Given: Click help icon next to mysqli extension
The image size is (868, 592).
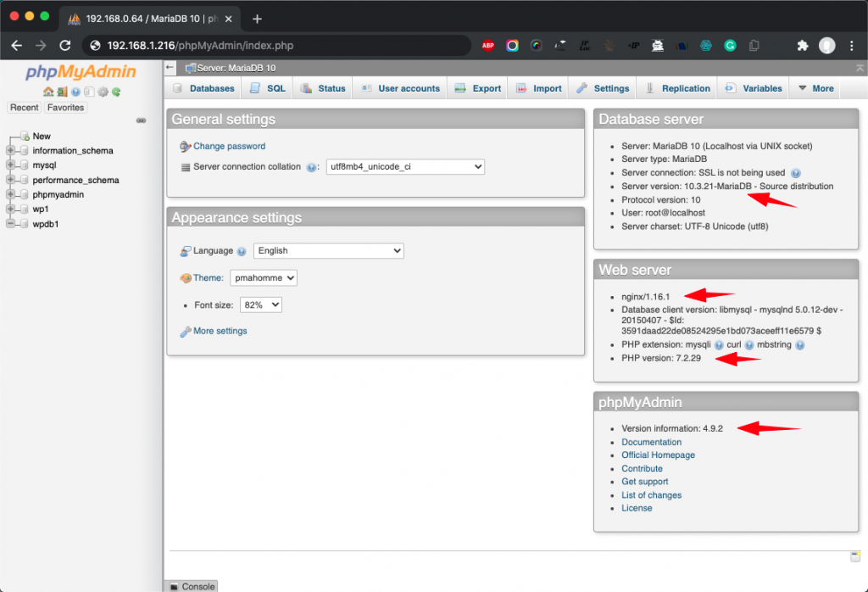Looking at the screenshot, I should (719, 345).
